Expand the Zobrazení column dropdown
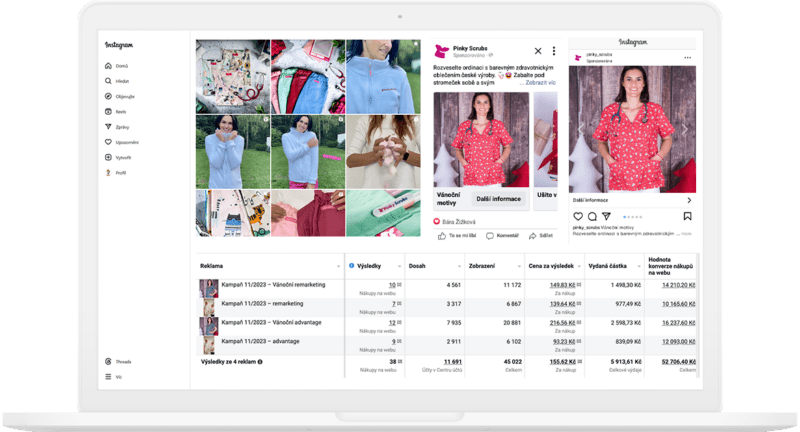Screen dimensions: 800x432 (x=519, y=266)
